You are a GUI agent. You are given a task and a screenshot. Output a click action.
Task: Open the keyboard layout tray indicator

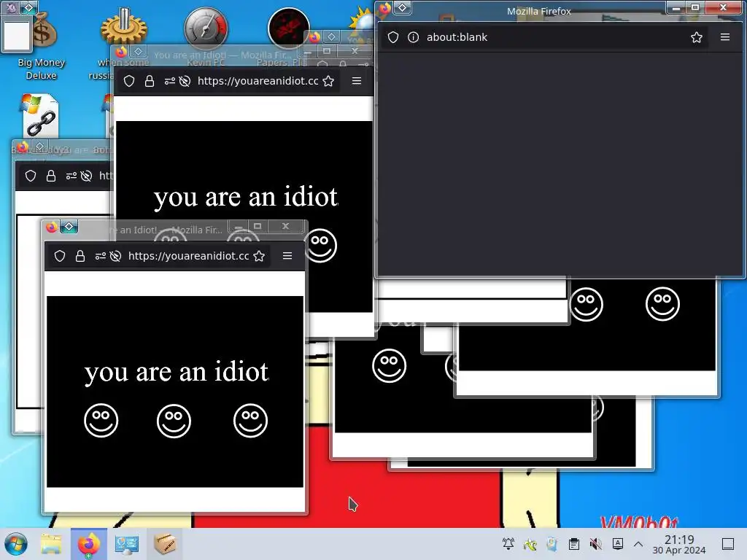click(618, 544)
